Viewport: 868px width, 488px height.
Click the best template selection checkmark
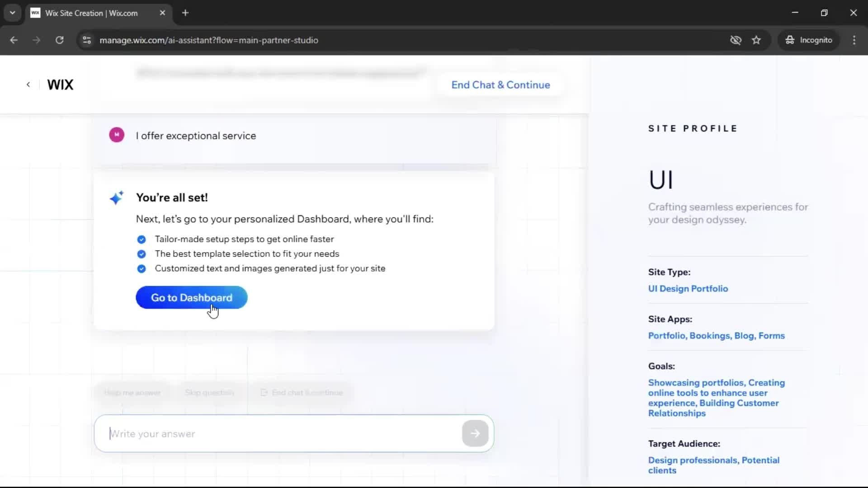(x=142, y=254)
